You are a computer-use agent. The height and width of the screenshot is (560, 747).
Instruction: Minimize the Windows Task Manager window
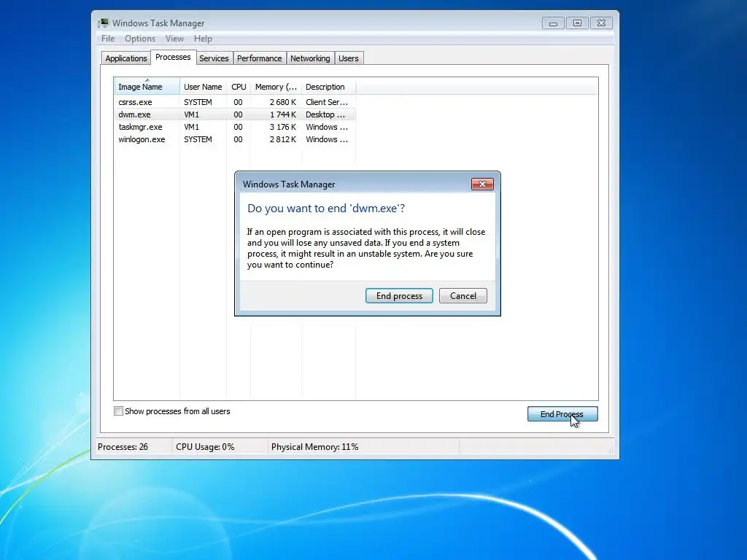(x=553, y=23)
